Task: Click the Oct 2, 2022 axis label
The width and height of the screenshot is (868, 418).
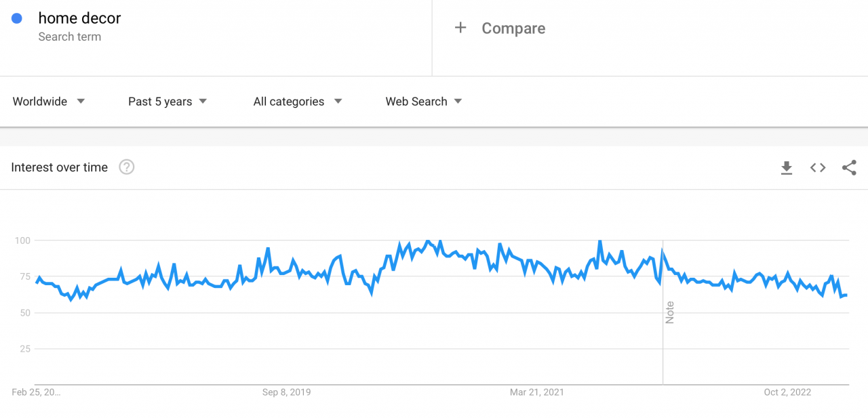Action: [x=787, y=392]
